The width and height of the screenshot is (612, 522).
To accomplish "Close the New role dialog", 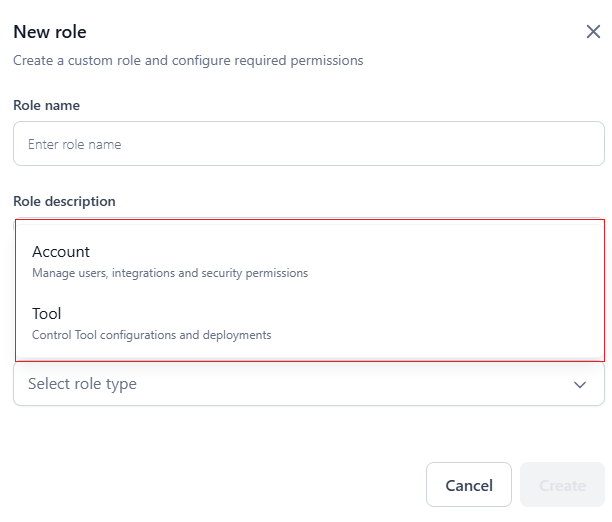I will [x=593, y=32].
